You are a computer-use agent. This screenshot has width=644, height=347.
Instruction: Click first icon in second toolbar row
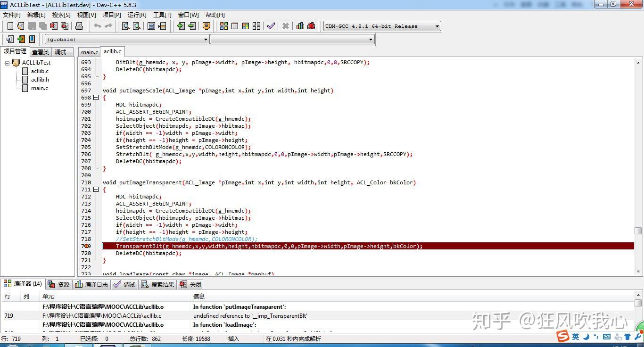click(x=10, y=39)
